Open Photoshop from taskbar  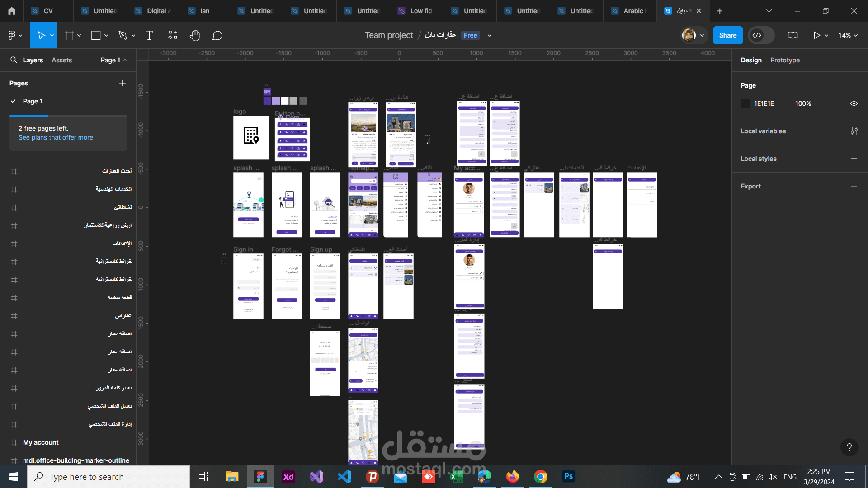(568, 476)
